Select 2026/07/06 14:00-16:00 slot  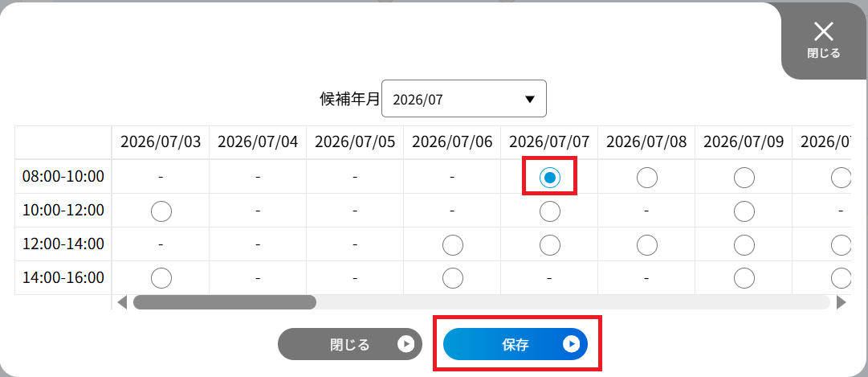click(x=453, y=278)
